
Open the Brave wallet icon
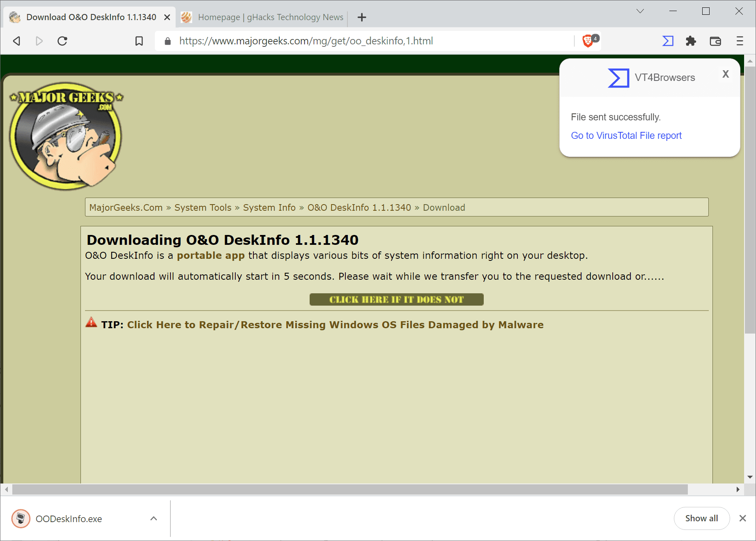pyautogui.click(x=715, y=41)
